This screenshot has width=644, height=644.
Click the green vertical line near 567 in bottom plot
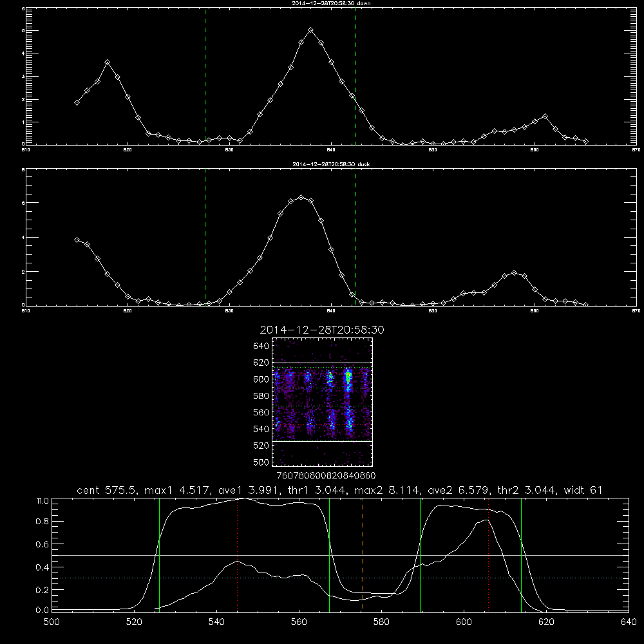329,554
